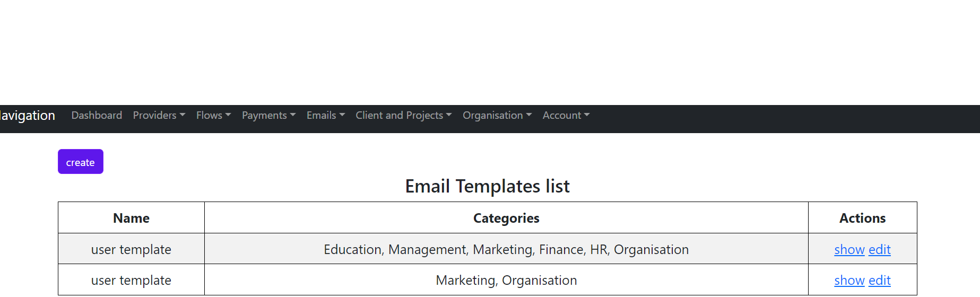The image size is (980, 297).
Task: Open the Payments dropdown menu
Action: click(x=268, y=115)
